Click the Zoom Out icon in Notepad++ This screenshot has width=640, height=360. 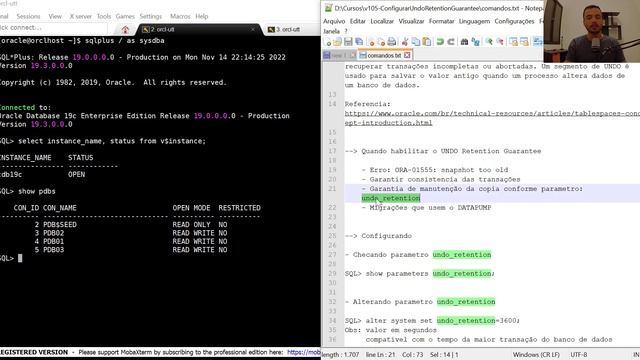pyautogui.click(x=500, y=42)
